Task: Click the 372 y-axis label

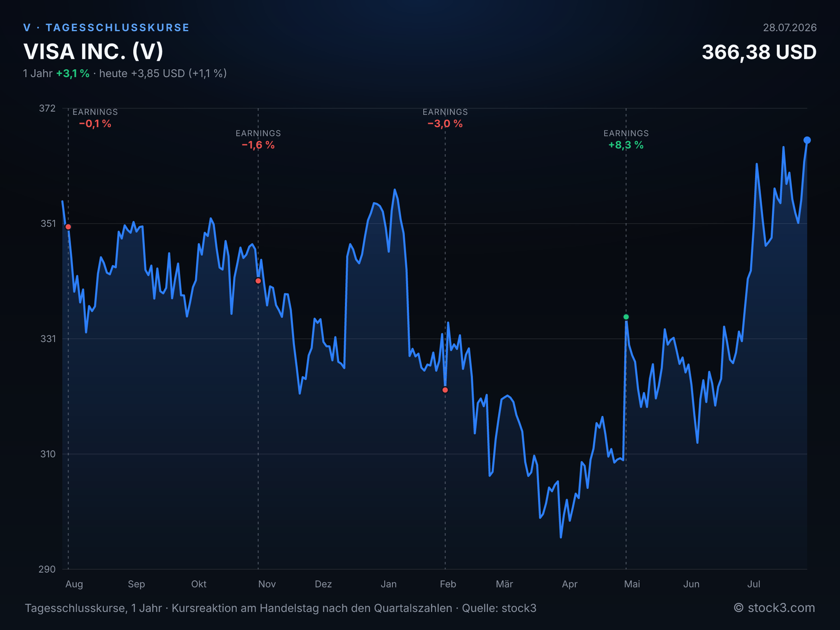Action: click(x=47, y=108)
